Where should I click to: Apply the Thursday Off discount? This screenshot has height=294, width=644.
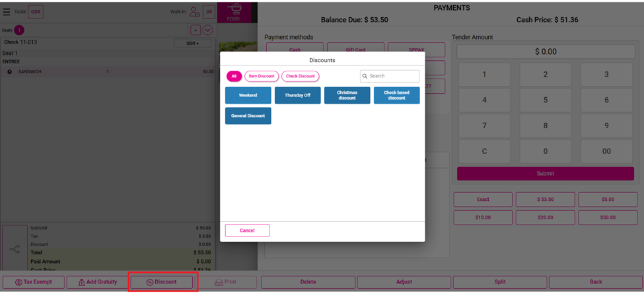coord(297,95)
